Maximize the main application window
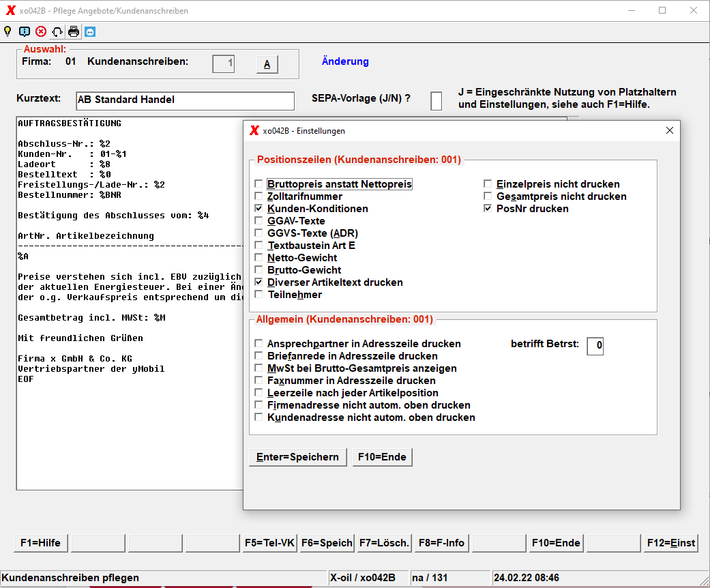710x588 pixels. click(x=662, y=10)
